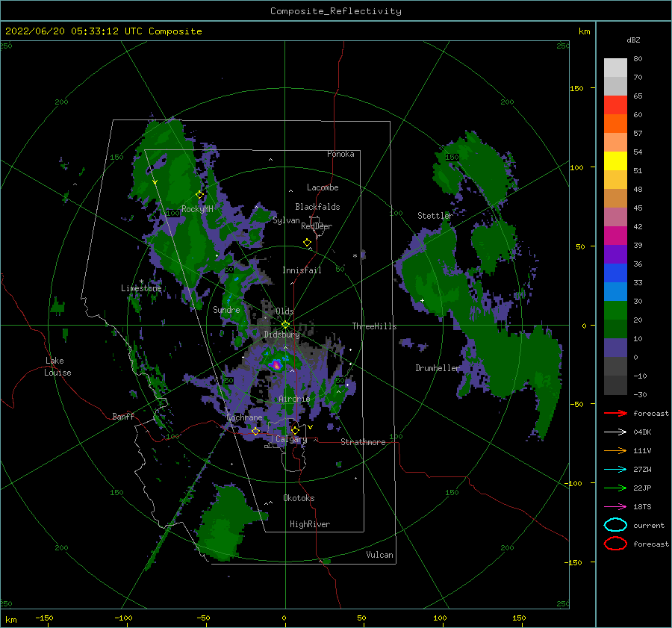Select the yellow diamond marker below RedDeer
This screenshot has height=628, width=672.
coord(307,243)
